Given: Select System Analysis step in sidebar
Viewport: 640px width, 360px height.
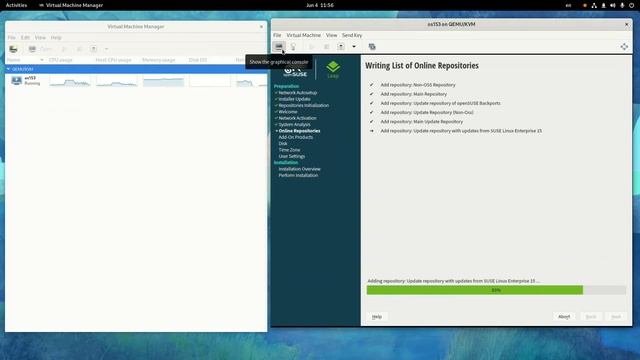Looking at the screenshot, I should click(x=294, y=124).
